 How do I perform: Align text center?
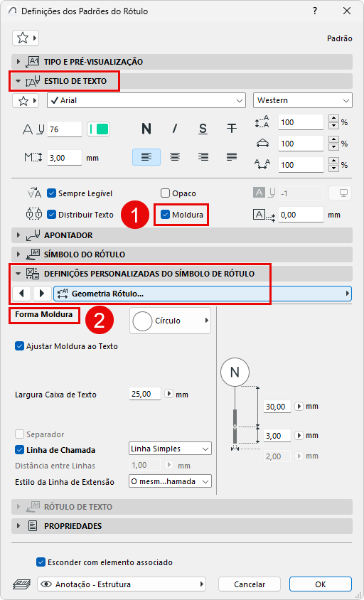pyautogui.click(x=175, y=157)
